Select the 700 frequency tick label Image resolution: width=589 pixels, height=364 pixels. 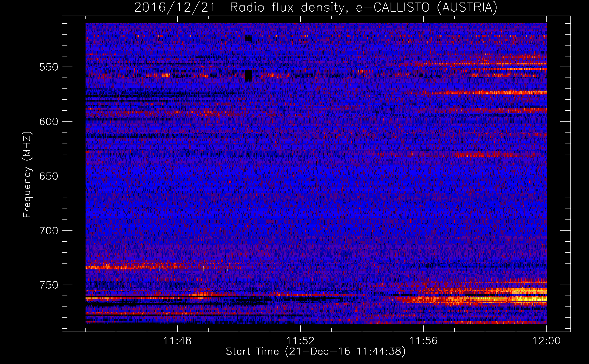point(49,230)
